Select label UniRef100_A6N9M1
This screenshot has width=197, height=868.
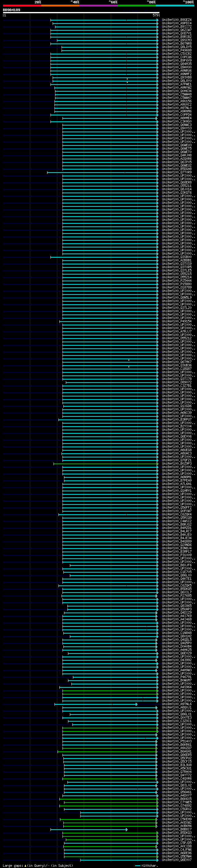(177, 477)
